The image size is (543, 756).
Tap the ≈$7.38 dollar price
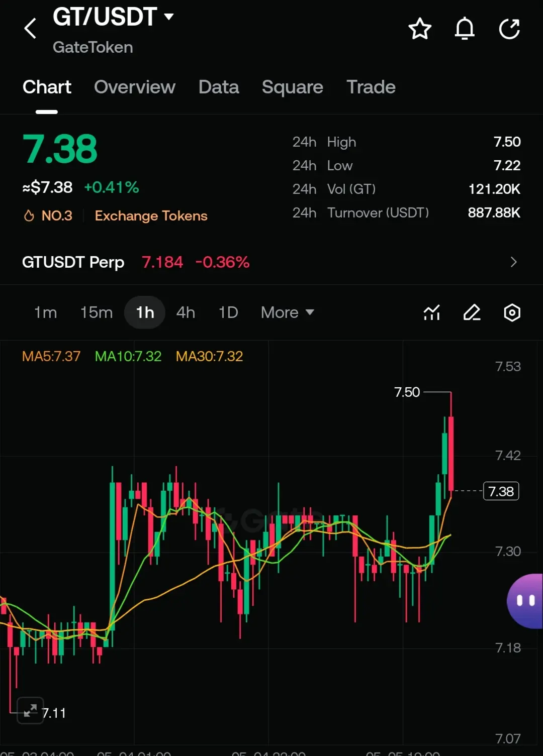(x=47, y=187)
